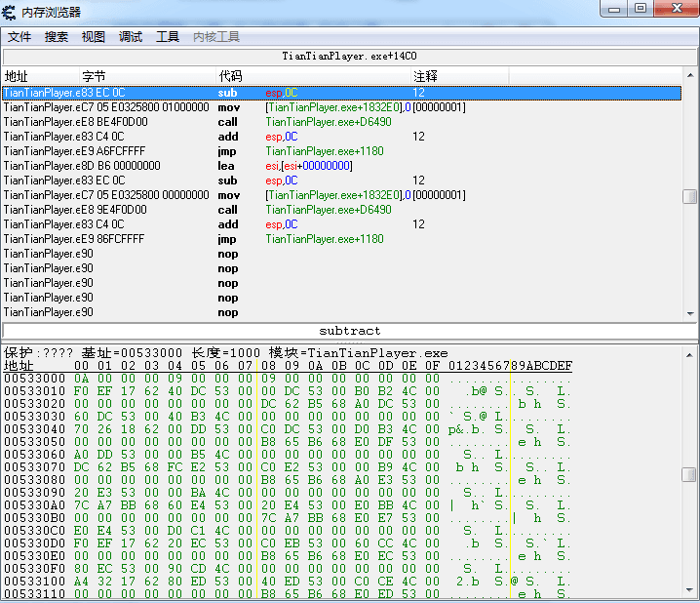Click the last visible nop instruction row

coord(342,312)
